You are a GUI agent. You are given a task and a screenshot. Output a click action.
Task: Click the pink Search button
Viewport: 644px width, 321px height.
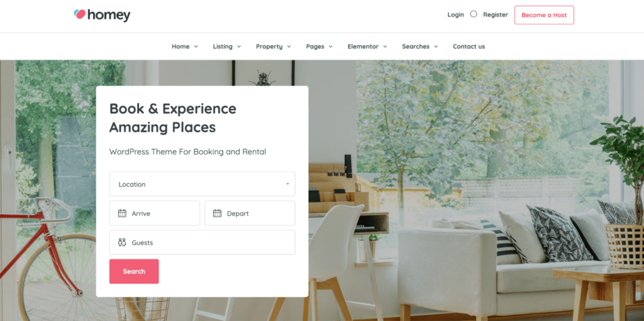134,271
